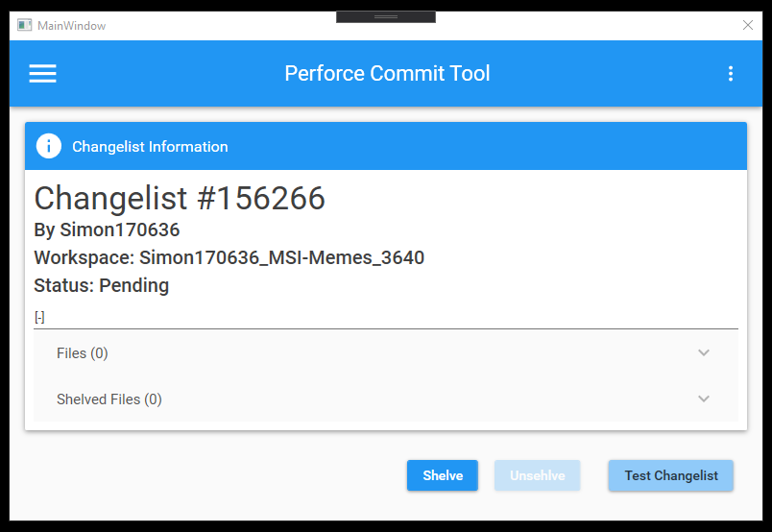The width and height of the screenshot is (772, 532).
Task: Open the three-dot more options menu
Action: (731, 74)
